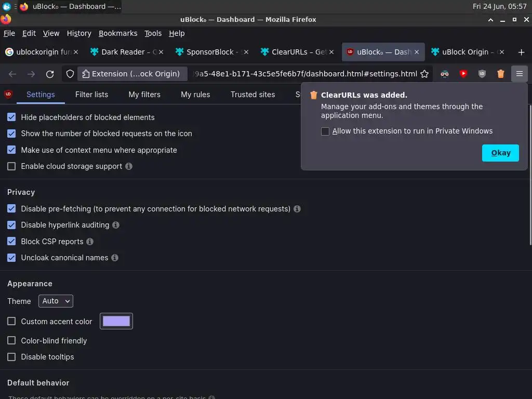
Task: Click the clock showing Fri 24 Jun, 05:57
Action: tap(499, 6)
